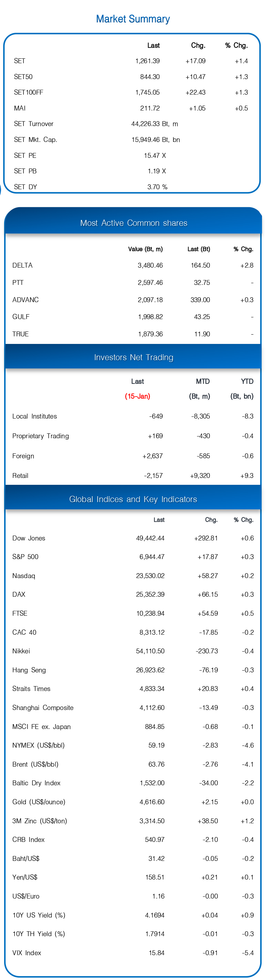
Task: Click the Hang Seng index label
Action: click(29, 670)
